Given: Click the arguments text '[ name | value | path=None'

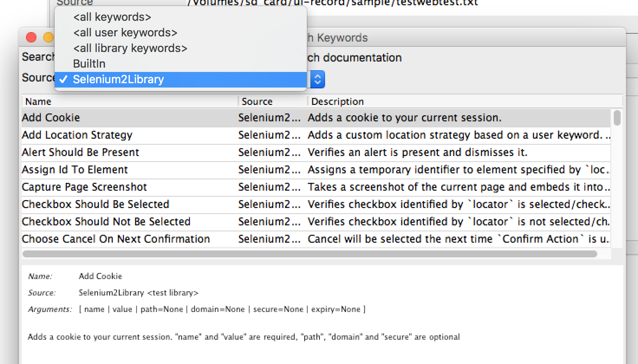Looking at the screenshot, I should (x=222, y=309).
